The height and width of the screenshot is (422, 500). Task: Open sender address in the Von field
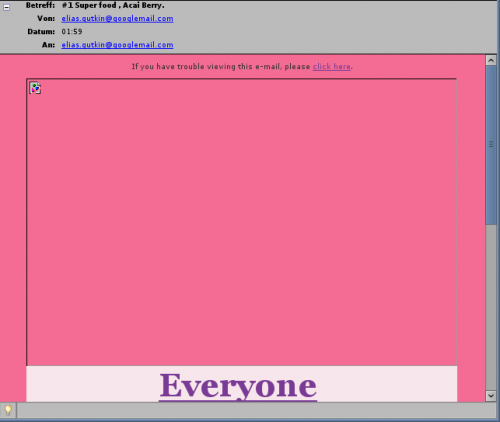tap(117, 19)
